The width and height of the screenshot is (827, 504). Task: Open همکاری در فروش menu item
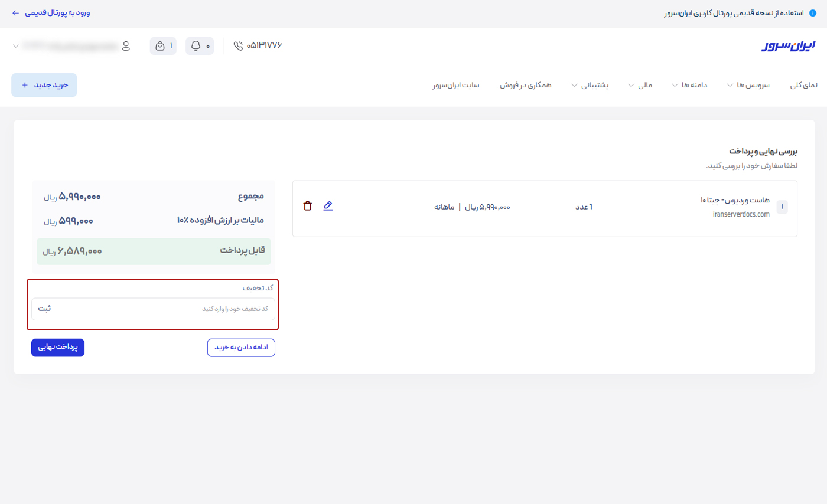click(525, 85)
